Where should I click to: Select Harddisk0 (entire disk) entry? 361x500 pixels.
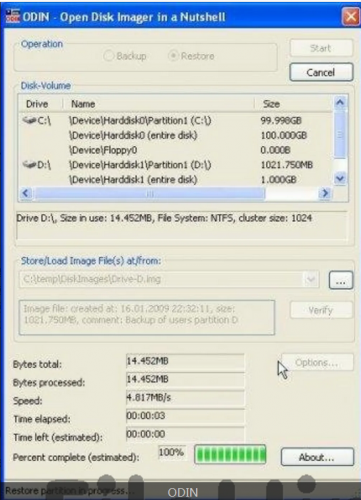(133, 135)
